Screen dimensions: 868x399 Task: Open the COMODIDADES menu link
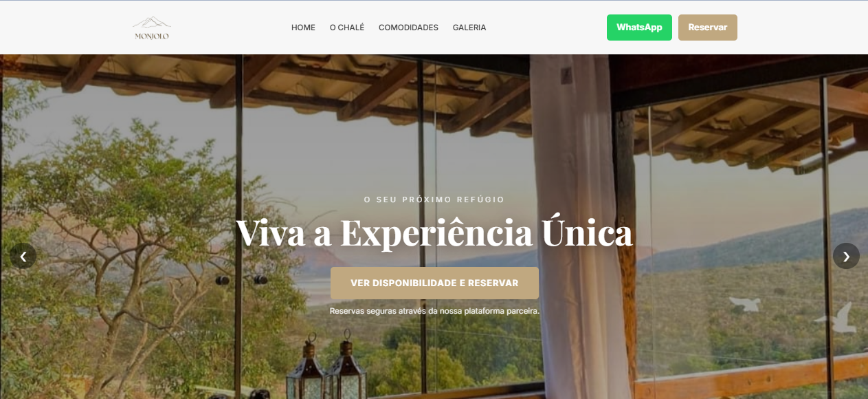(x=408, y=28)
